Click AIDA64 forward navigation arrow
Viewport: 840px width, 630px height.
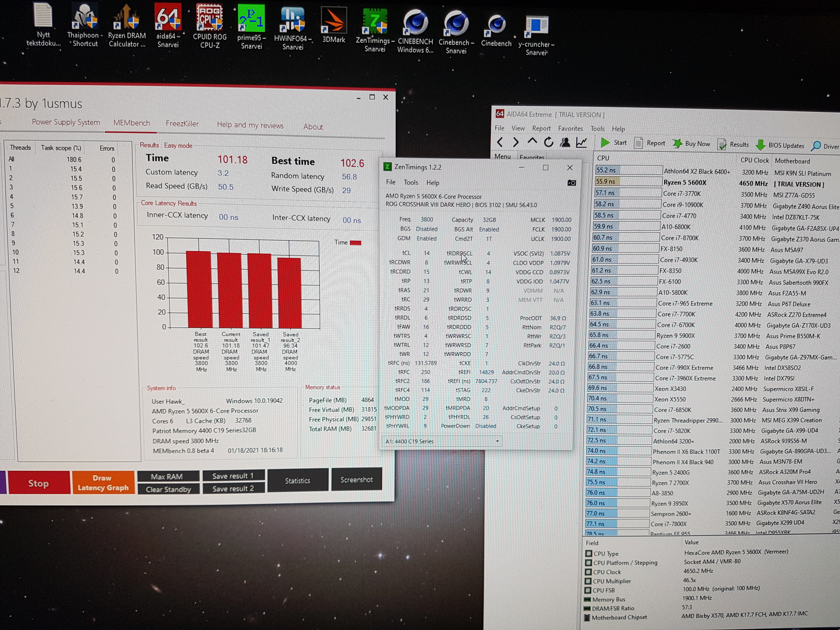coord(516,142)
